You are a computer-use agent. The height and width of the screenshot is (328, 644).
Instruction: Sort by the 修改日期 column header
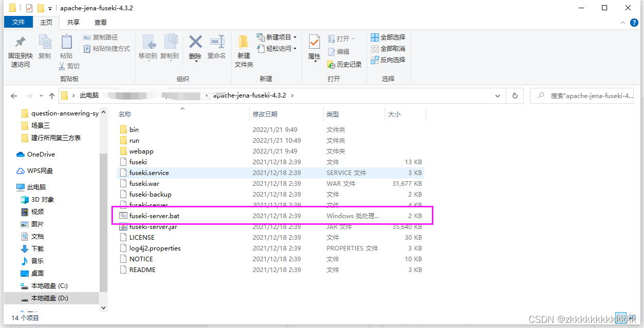(x=265, y=114)
